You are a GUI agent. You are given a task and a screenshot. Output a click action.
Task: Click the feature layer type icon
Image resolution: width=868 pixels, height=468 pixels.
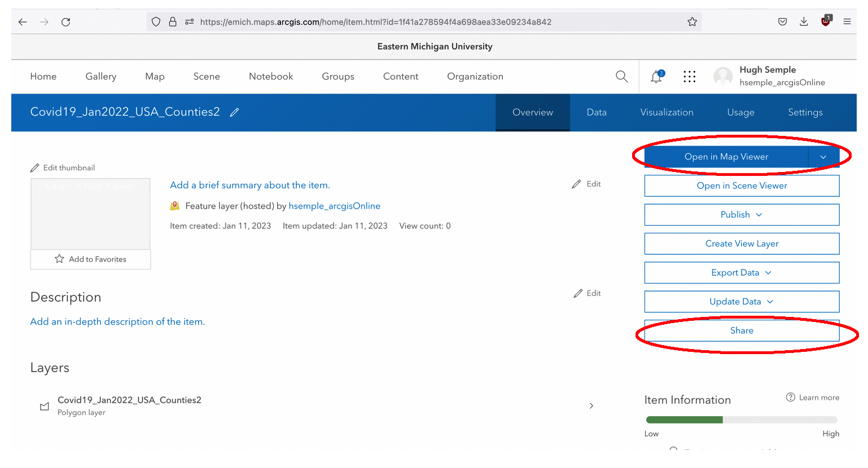(x=175, y=206)
